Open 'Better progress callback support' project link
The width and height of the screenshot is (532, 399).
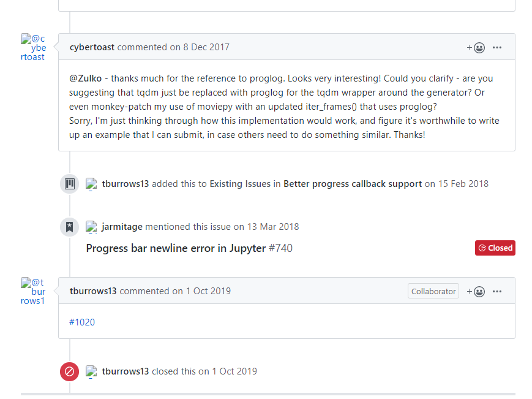pos(352,184)
